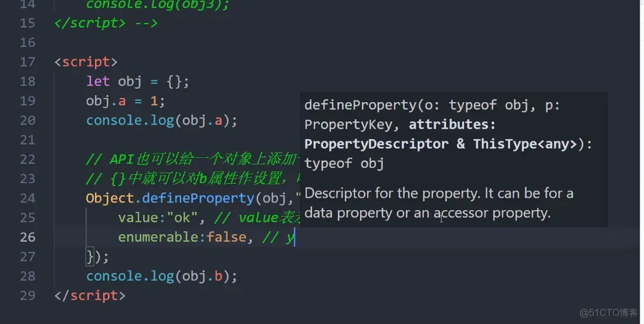644x324 pixels.
Task: Click 'obj.a = 1;' on line 19
Action: [x=126, y=101]
